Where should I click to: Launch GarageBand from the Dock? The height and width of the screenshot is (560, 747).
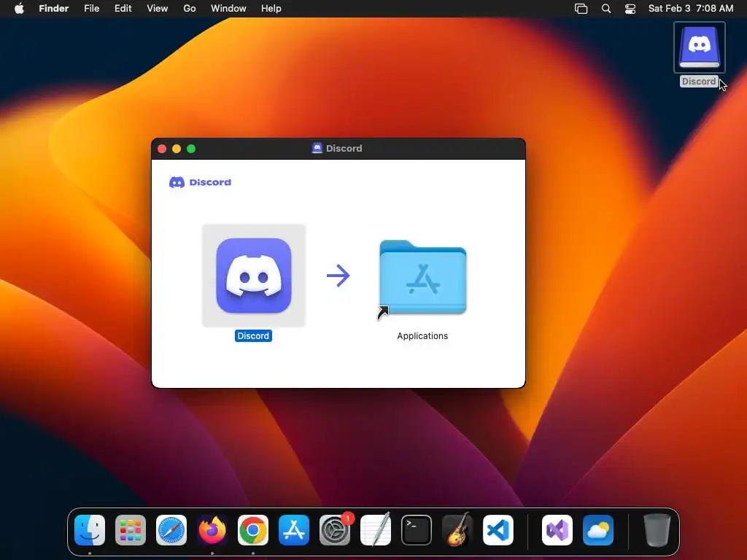coord(457,530)
